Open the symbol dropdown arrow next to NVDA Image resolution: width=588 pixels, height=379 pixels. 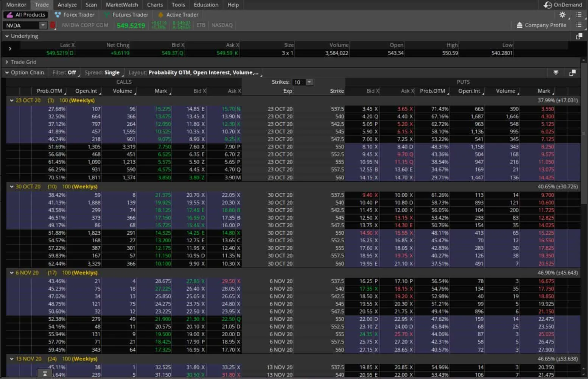[43, 25]
